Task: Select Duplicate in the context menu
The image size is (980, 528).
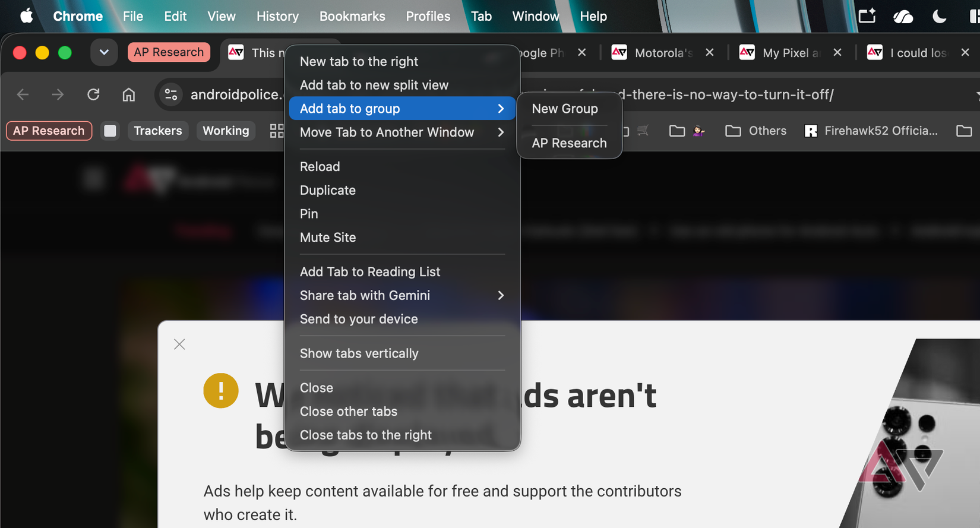Action: click(x=402, y=190)
